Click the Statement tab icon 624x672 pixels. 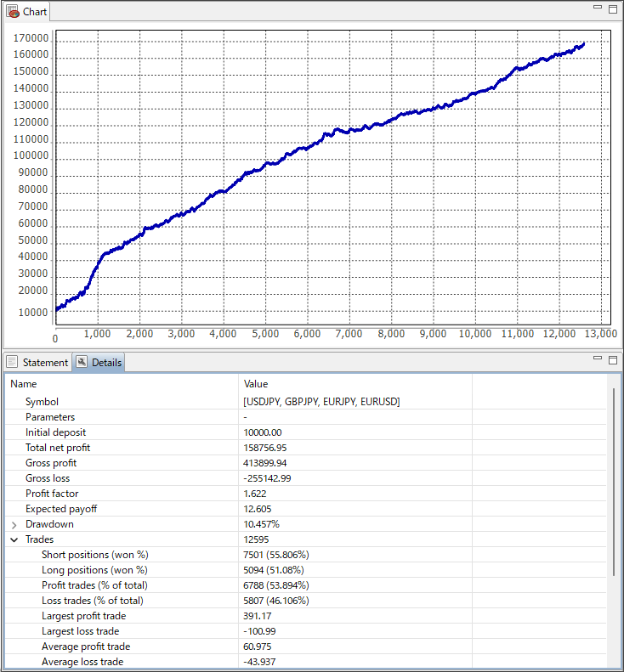pos(13,362)
